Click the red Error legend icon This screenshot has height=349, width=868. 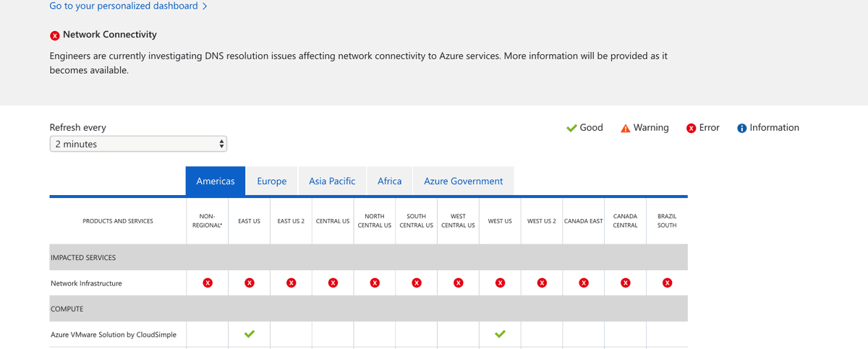coord(692,128)
